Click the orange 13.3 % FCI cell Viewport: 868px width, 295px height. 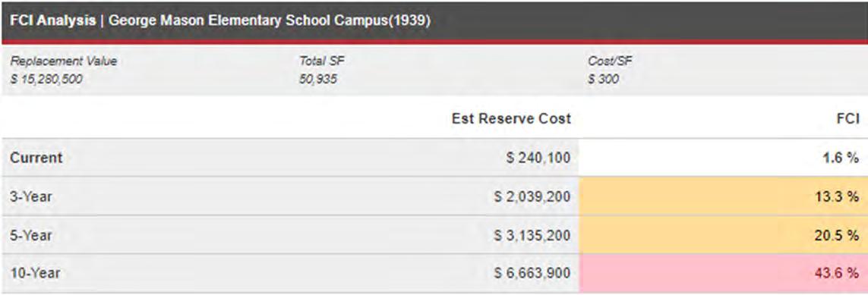[x=724, y=196]
